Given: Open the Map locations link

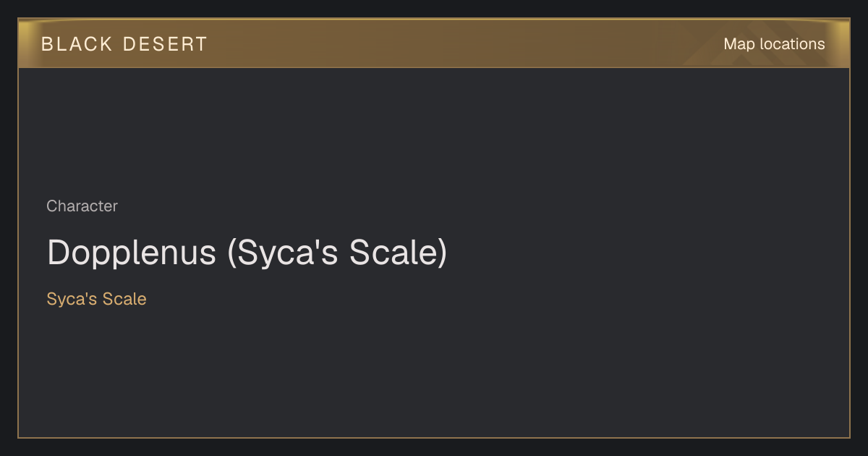Looking at the screenshot, I should pos(774,44).
